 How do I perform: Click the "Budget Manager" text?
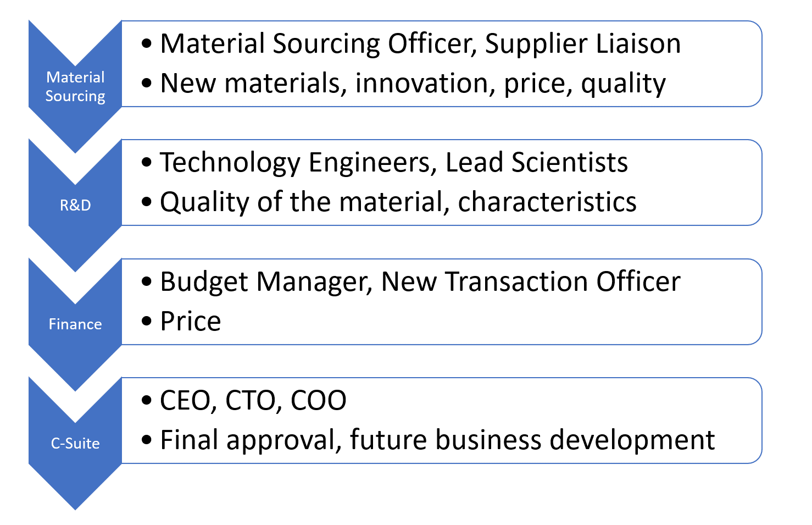(x=264, y=282)
